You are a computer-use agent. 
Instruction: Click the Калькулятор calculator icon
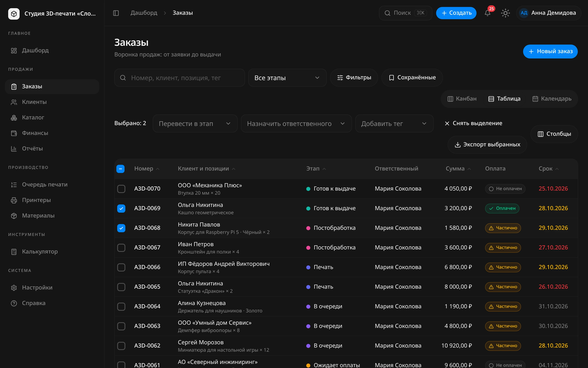14,252
